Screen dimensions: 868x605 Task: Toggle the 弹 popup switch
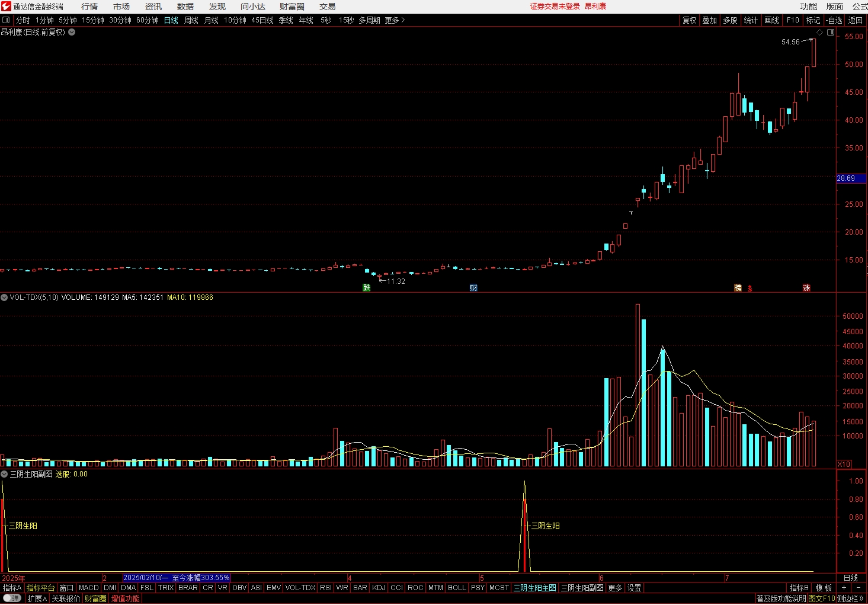coord(12,598)
